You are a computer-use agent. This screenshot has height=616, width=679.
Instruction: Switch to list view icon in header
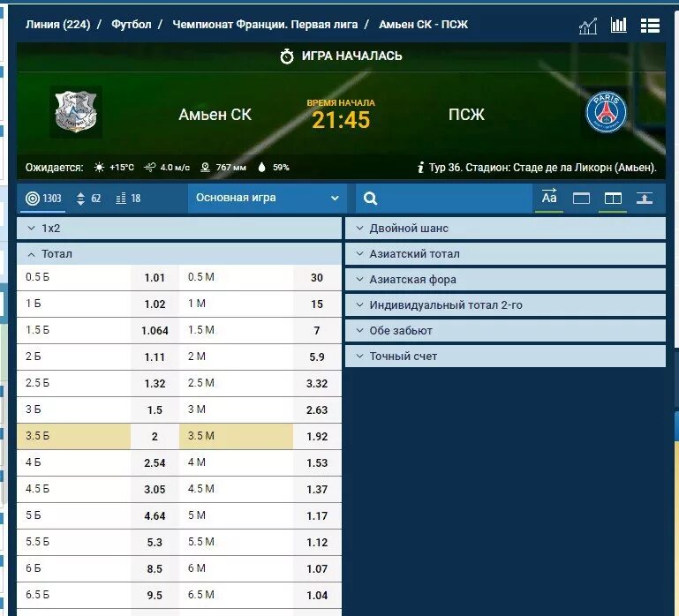pos(650,26)
